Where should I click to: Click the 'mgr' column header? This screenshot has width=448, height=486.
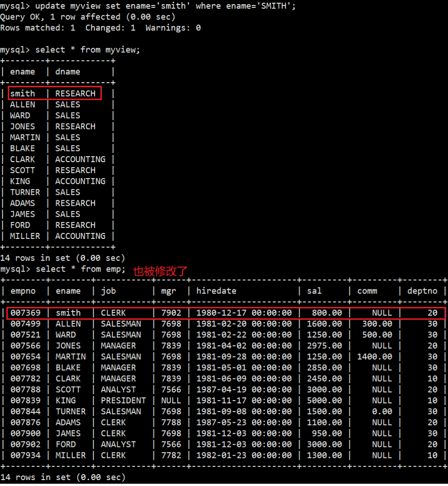point(169,291)
